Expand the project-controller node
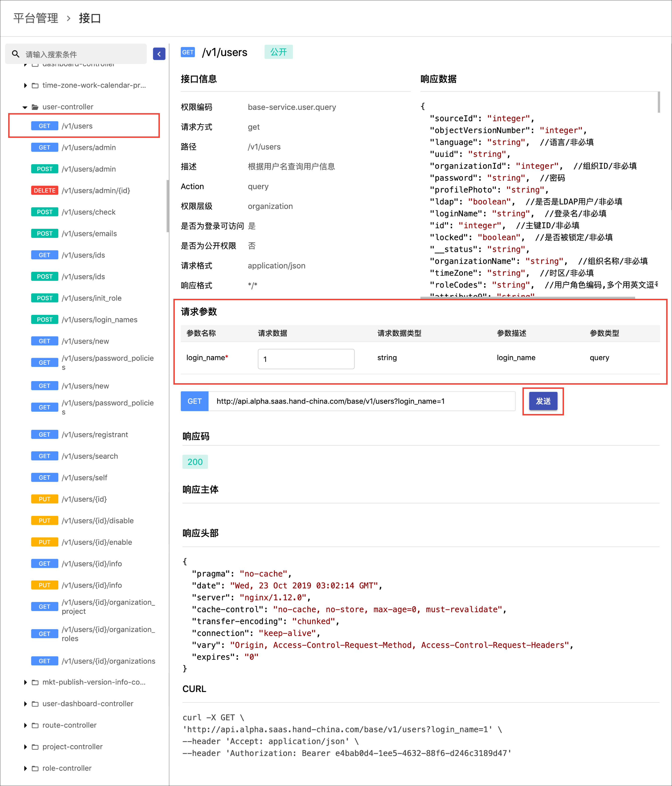The width and height of the screenshot is (672, 786). (x=25, y=747)
